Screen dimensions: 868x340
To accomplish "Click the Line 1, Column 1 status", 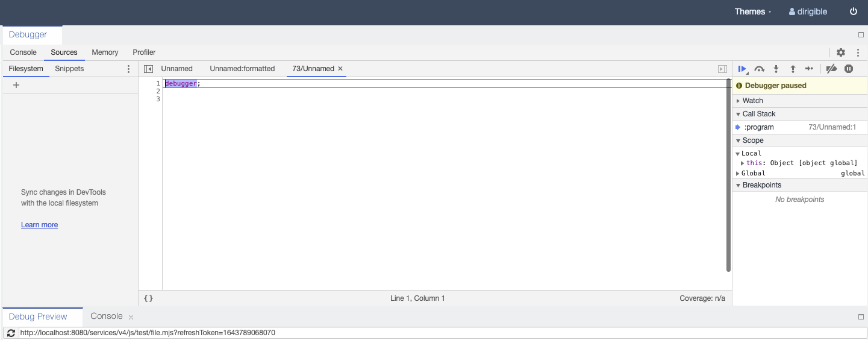I will [417, 298].
